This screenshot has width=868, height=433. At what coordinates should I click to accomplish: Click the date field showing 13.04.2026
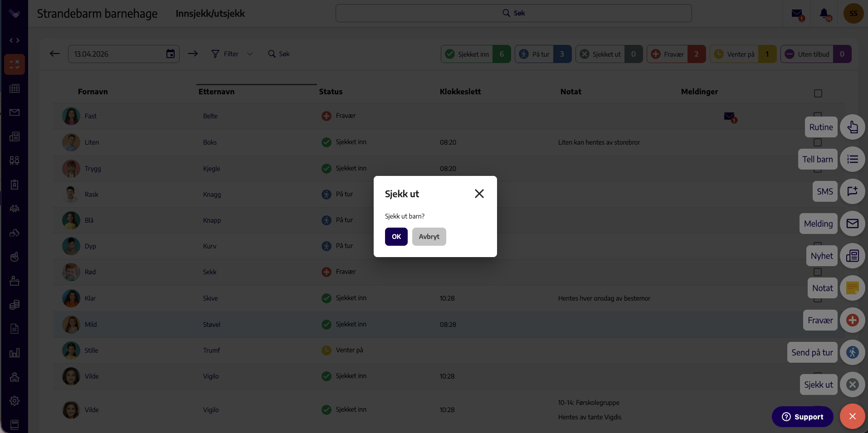pos(124,54)
